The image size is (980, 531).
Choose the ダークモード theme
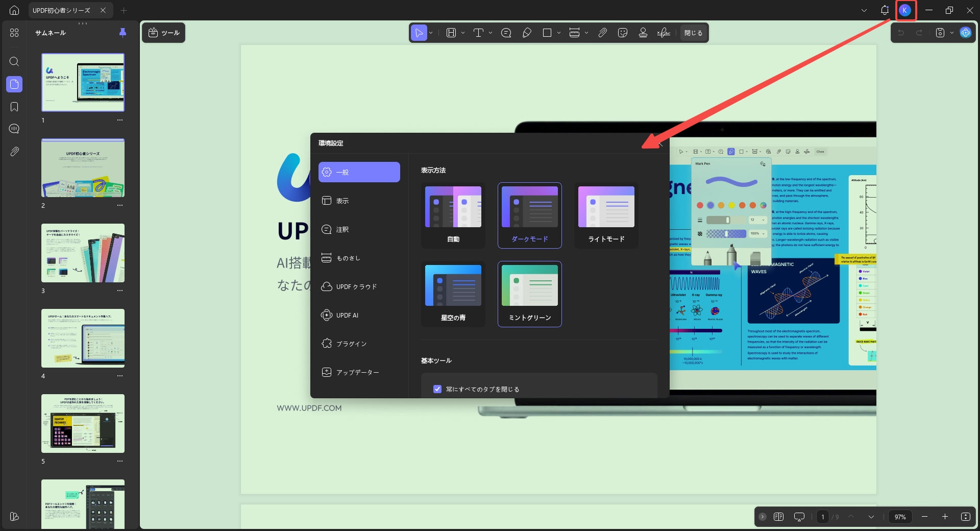pos(530,215)
